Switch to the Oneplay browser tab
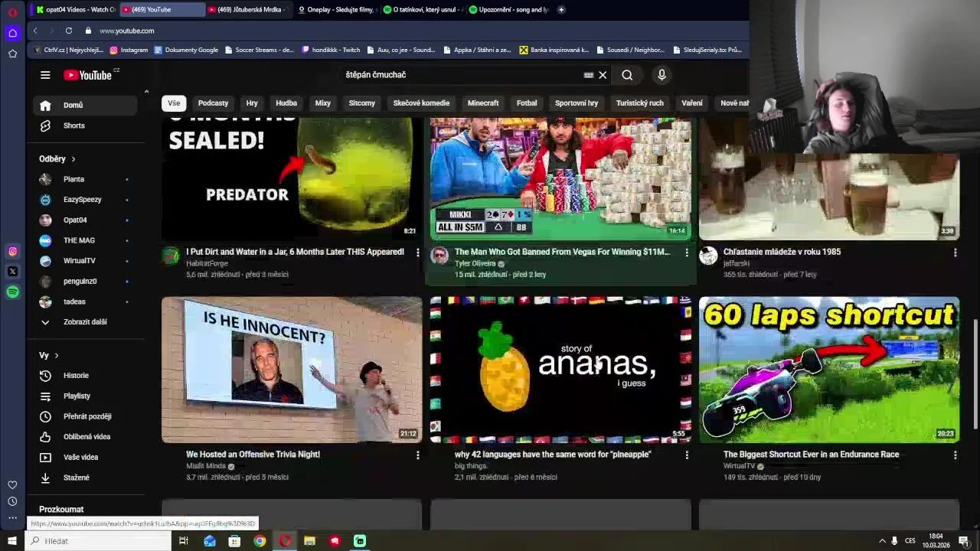This screenshot has height=551, width=980. pos(336,9)
